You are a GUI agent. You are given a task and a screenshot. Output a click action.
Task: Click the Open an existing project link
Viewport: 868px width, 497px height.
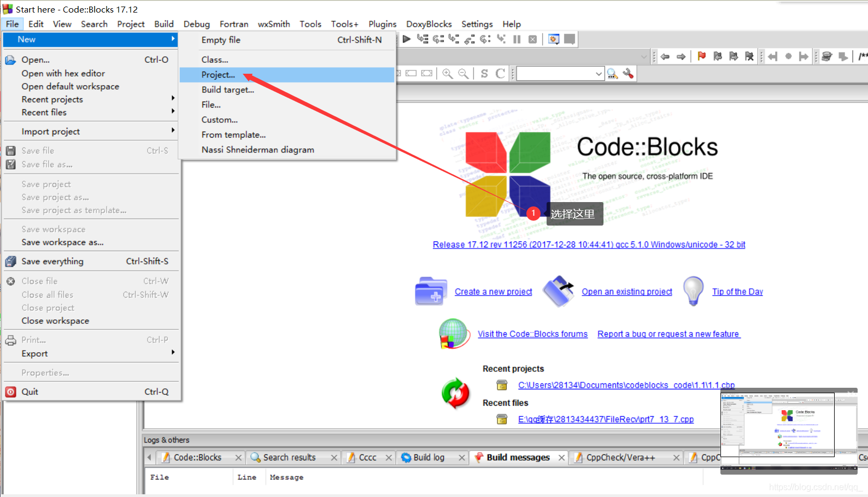[627, 292]
